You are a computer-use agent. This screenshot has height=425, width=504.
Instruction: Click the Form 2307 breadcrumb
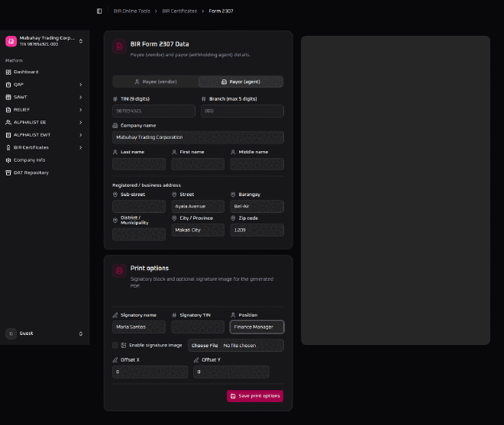(221, 11)
